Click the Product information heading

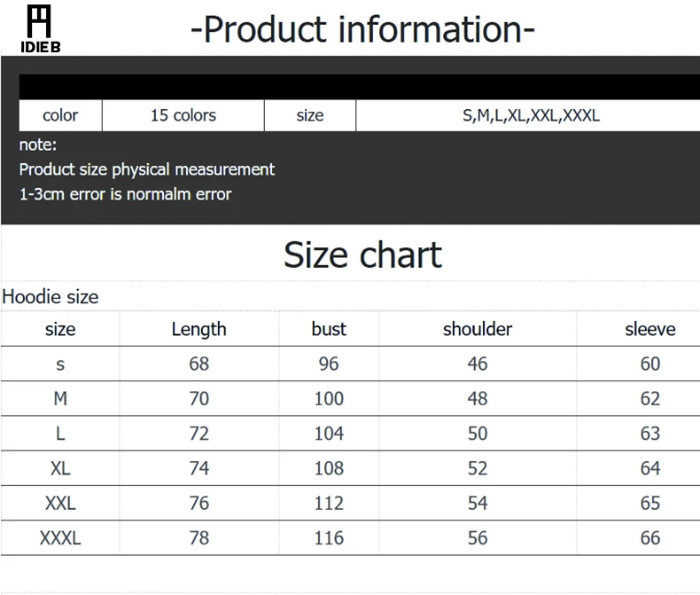pyautogui.click(x=362, y=29)
